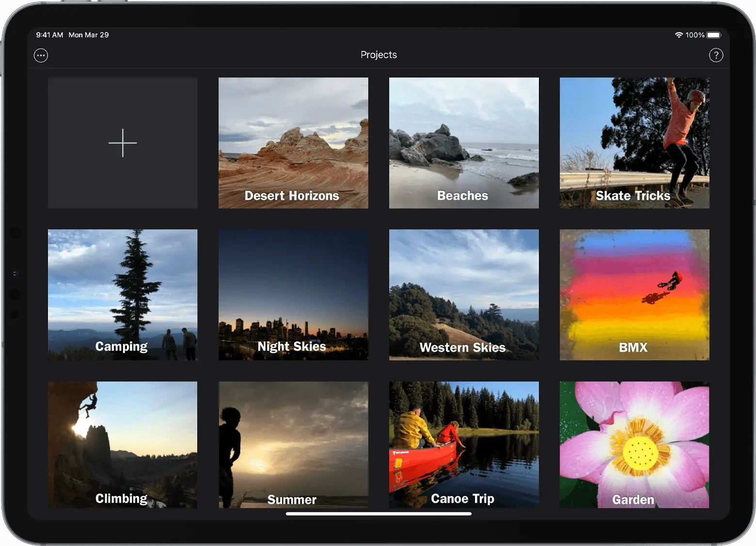Open the Beaches project
756x546 pixels.
[463, 143]
